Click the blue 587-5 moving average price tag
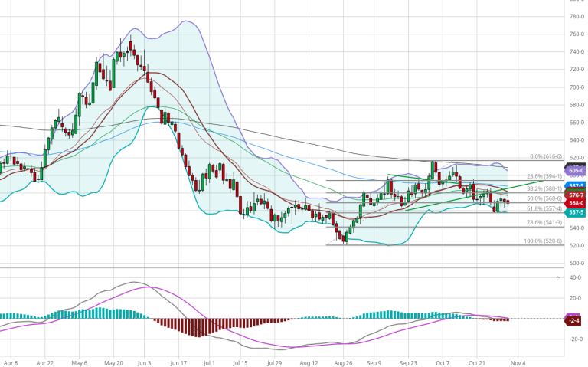 click(577, 185)
